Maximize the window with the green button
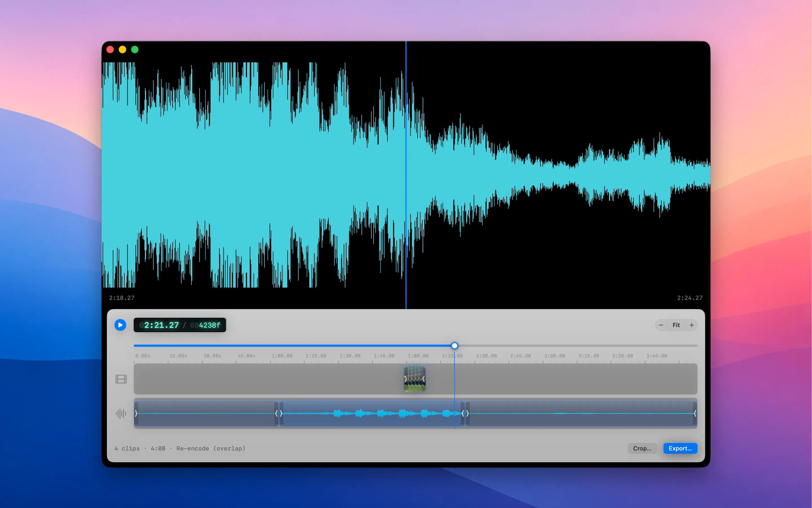The width and height of the screenshot is (812, 508). tap(135, 50)
